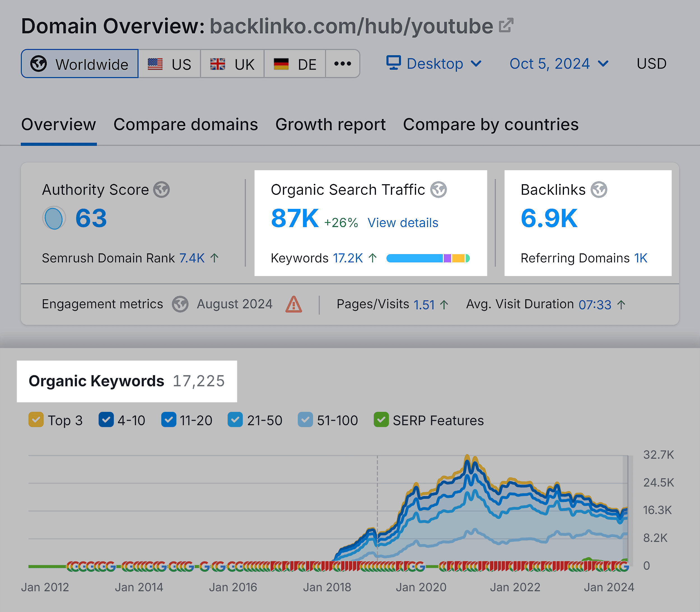
Task: Click keyword position distribution bar
Action: (428, 258)
